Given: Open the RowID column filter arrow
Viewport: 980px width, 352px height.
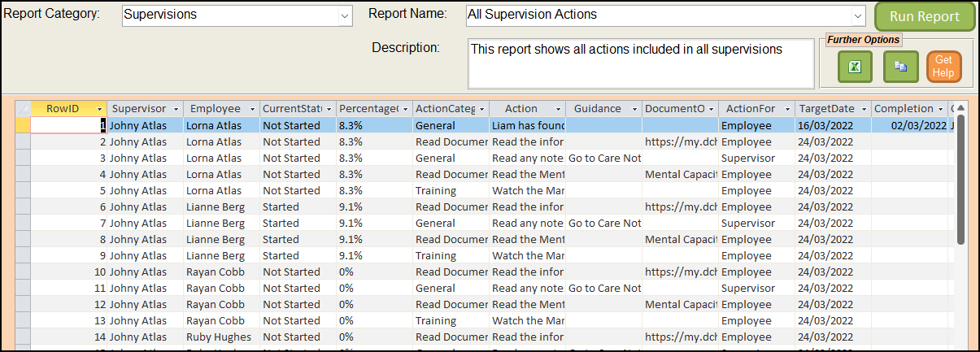Looking at the screenshot, I should pyautogui.click(x=99, y=109).
